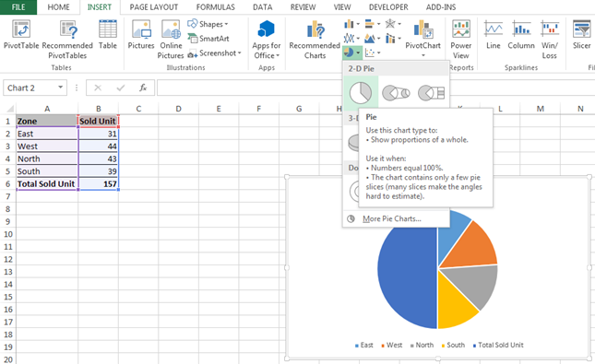Launch Power View report
Screen dimensions: 595x364
pyautogui.click(x=461, y=40)
